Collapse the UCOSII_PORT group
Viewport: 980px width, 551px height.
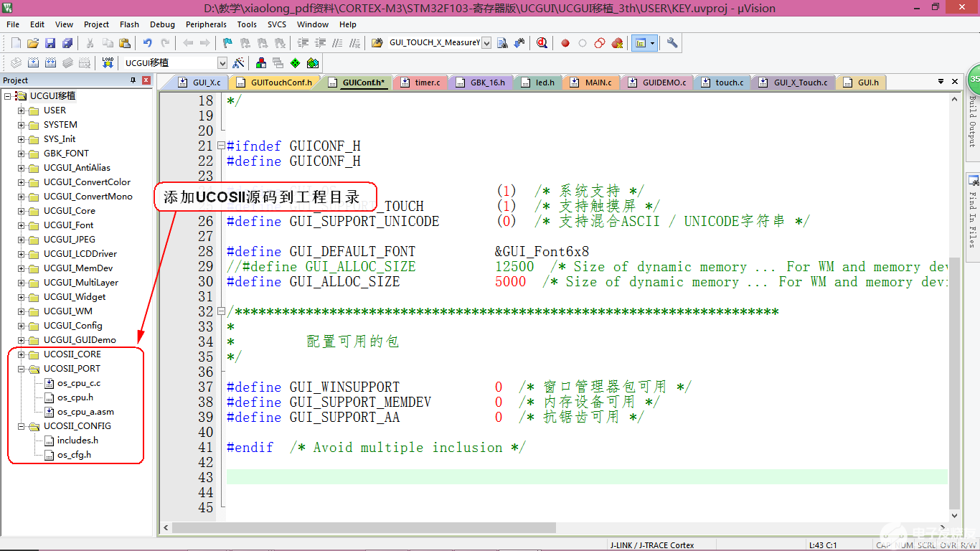coord(22,369)
